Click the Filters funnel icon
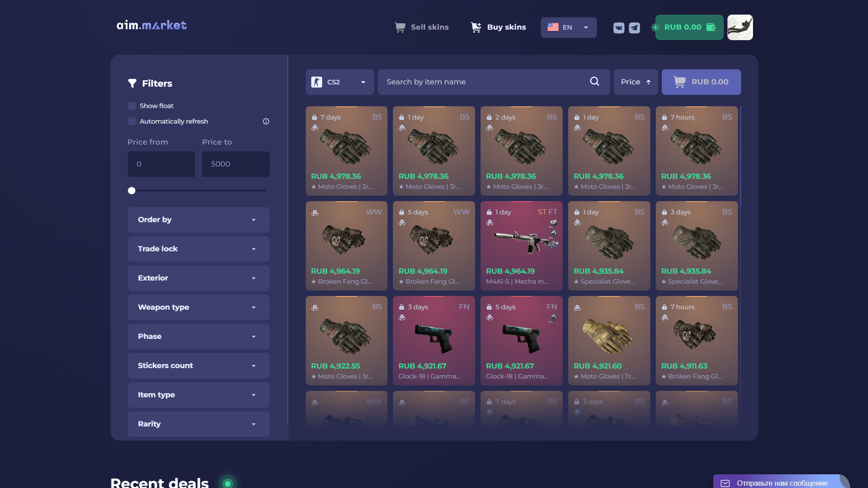The height and width of the screenshot is (488, 868). 132,83
